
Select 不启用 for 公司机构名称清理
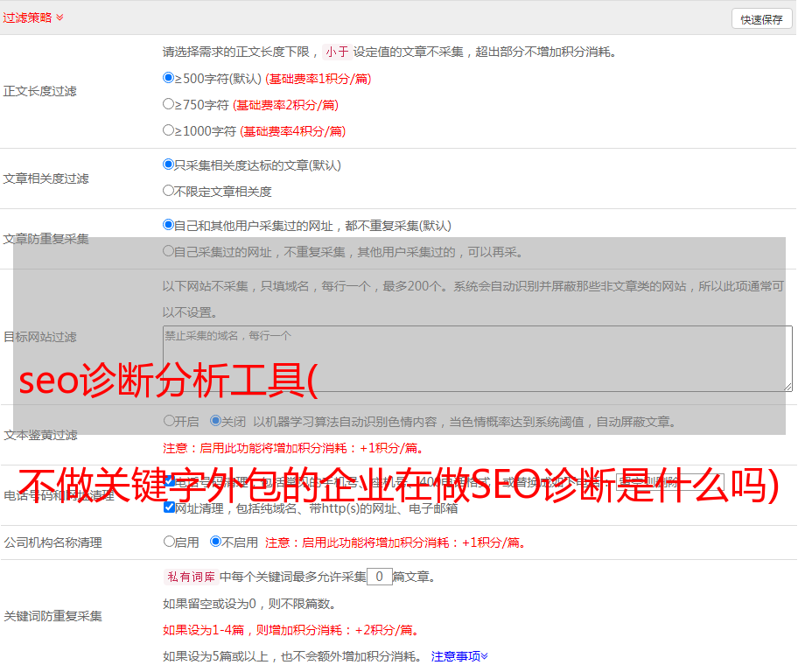(215, 542)
